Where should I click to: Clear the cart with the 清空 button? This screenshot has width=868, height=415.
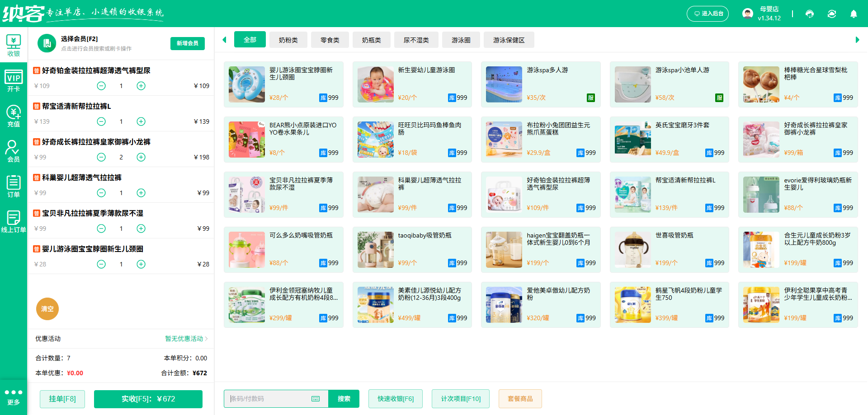click(x=47, y=309)
